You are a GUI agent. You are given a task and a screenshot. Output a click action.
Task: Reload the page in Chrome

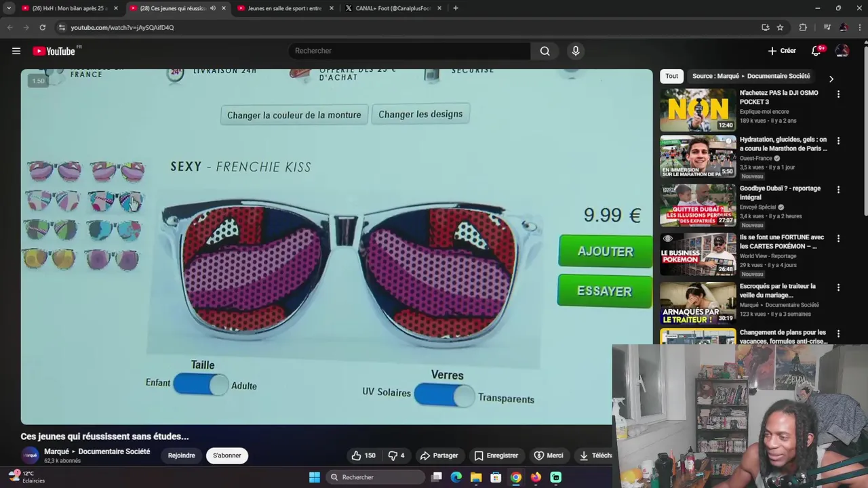pos(42,27)
